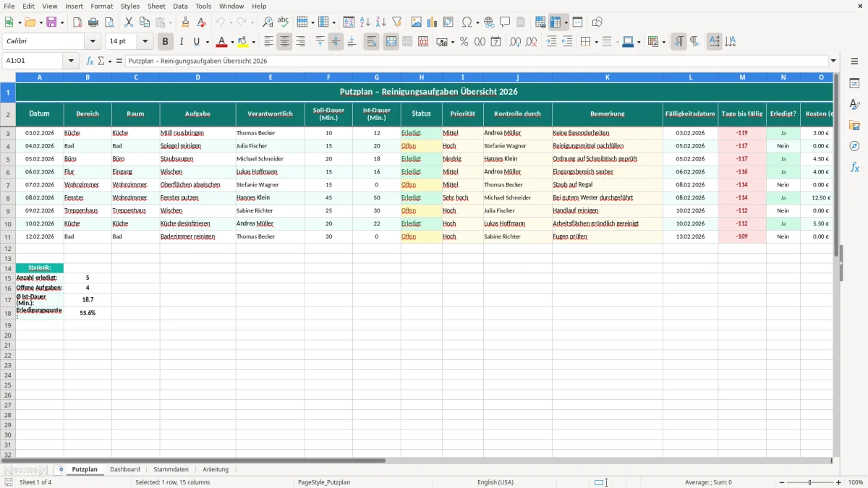The image size is (868, 488).
Task: Click the Format as Date icon
Action: click(496, 42)
